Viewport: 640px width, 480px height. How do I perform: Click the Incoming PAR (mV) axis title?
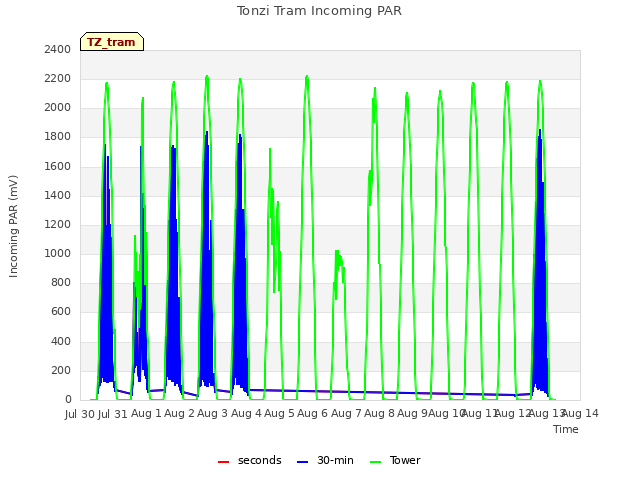13,227
